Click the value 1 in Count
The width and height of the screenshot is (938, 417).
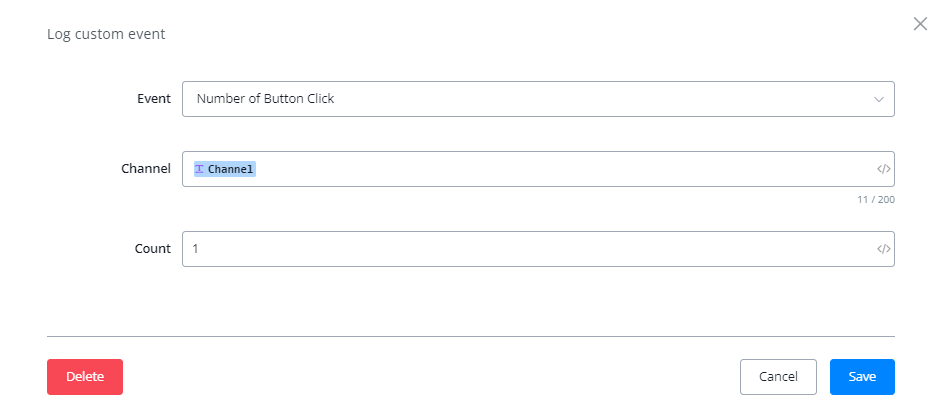[196, 249]
